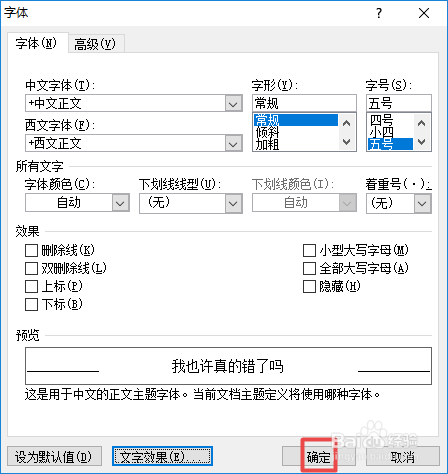This screenshot has width=448, height=474.
Task: Select 加粗 in the font style list
Action: click(267, 144)
